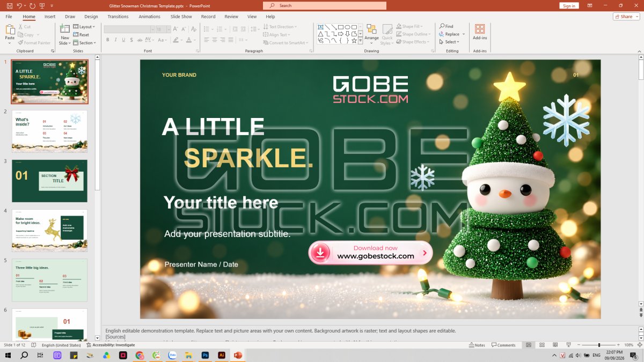Click the Sign in button
Screen dimensions: 644x362
[x=569, y=5]
